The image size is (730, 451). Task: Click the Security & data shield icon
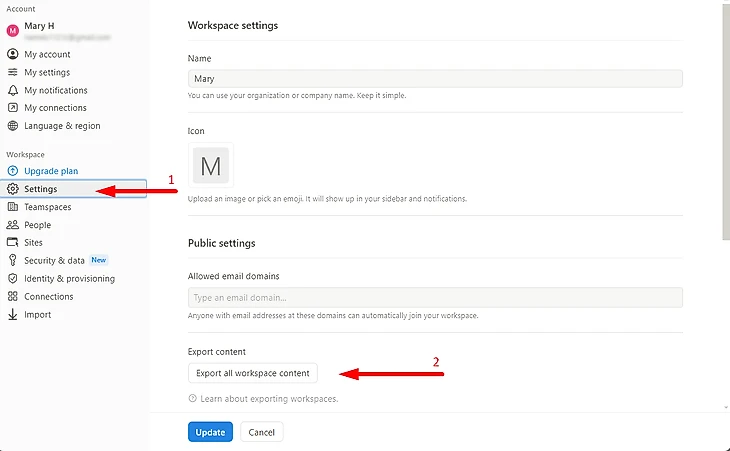pos(13,260)
